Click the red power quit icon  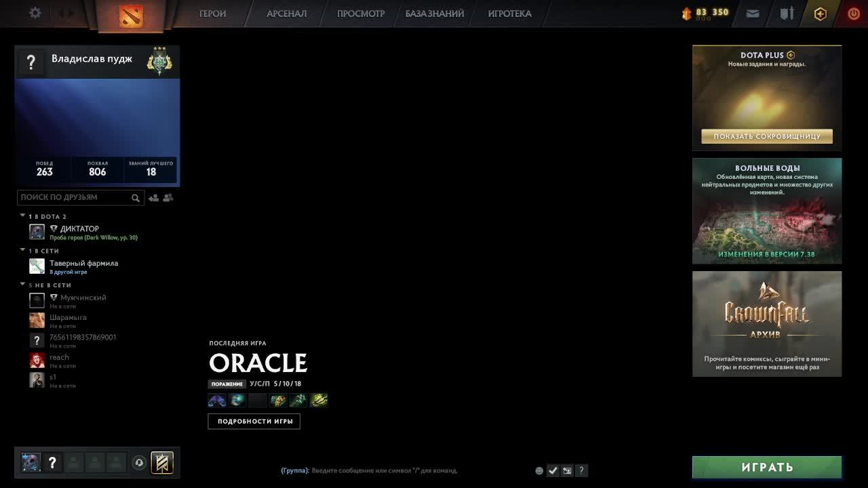tap(854, 14)
